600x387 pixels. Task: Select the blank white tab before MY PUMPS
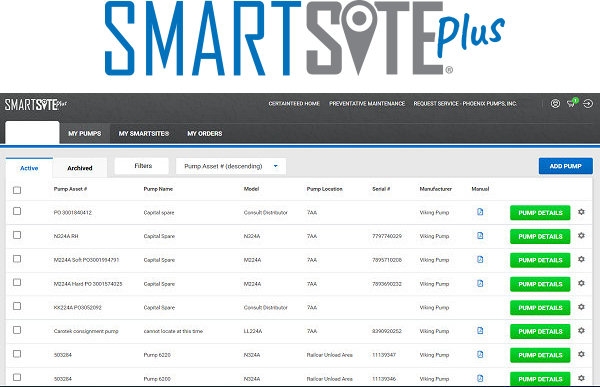pos(32,132)
